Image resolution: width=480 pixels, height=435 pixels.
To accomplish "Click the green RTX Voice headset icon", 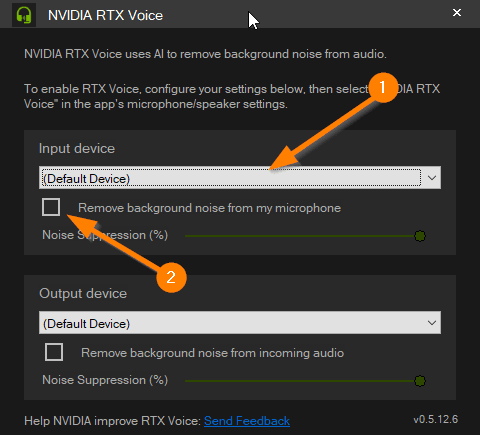I will pyautogui.click(x=24, y=15).
